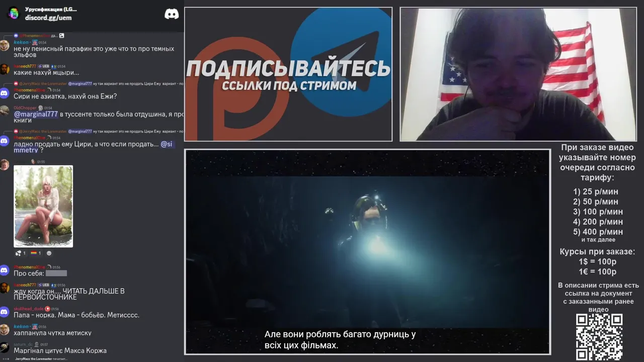
Task: Click the '1$ = 100р' exchange rate
Action: click(x=598, y=262)
